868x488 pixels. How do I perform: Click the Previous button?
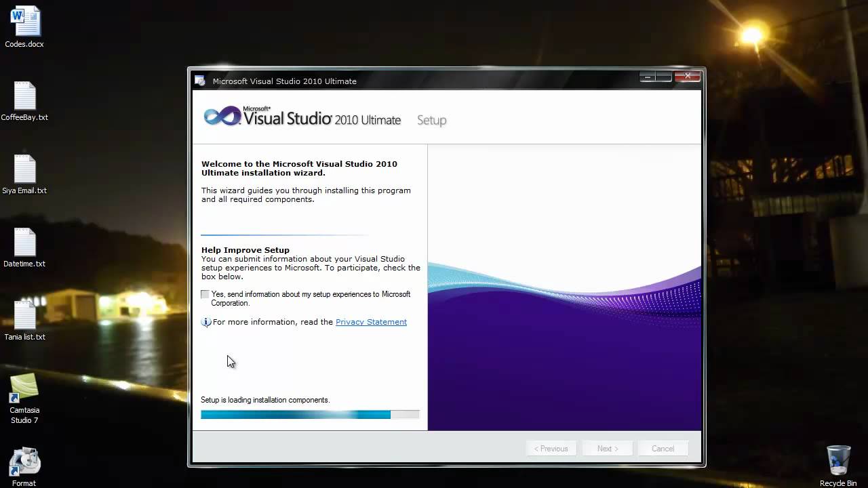551,449
